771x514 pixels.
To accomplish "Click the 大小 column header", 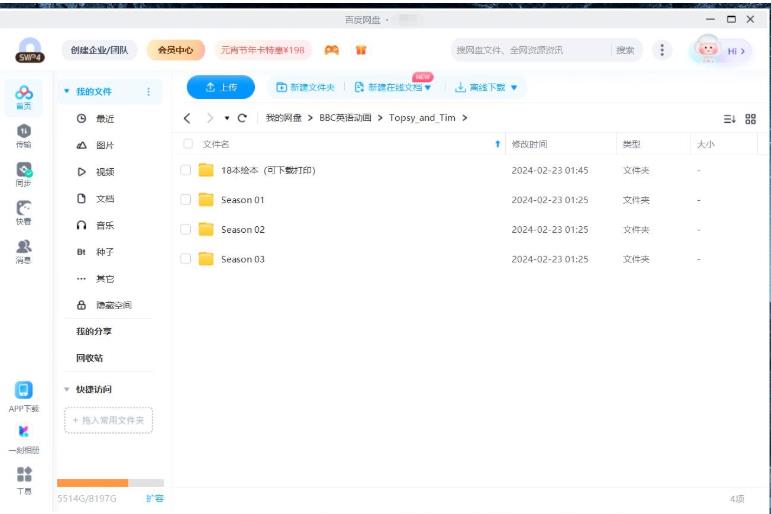I will coord(705,144).
